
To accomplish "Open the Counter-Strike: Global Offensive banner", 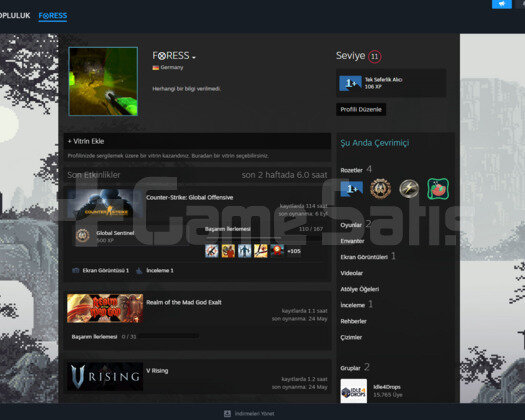I will click(105, 203).
